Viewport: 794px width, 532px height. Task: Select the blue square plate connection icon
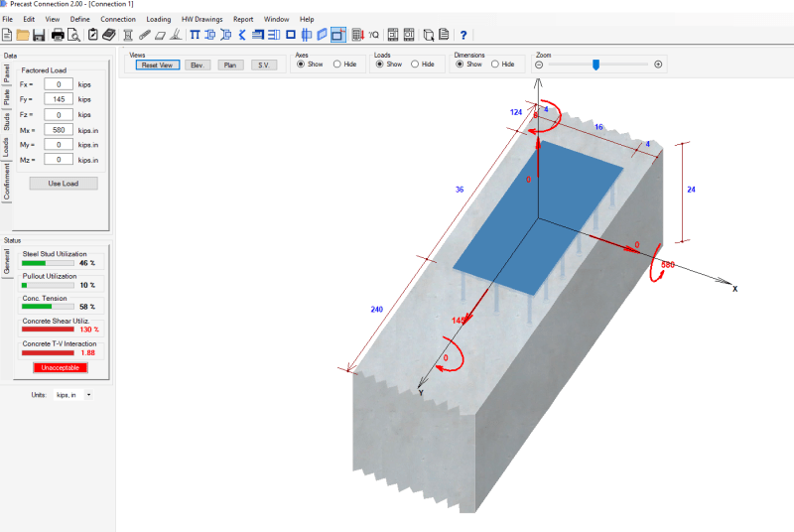coord(291,35)
